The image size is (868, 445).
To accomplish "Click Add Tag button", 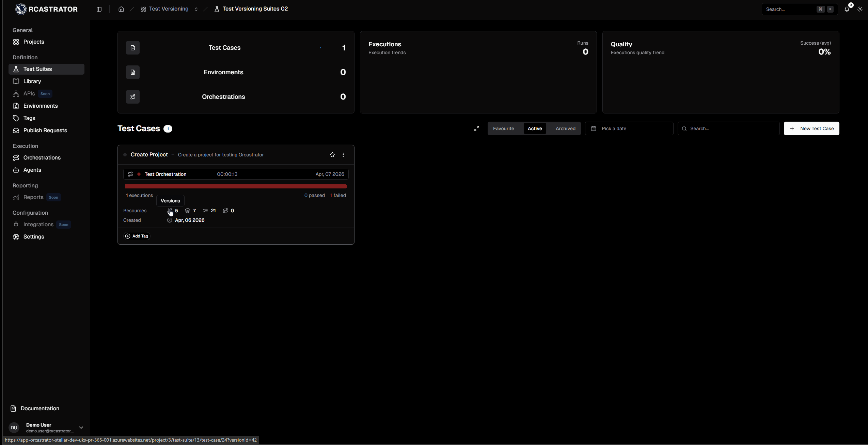I will click(x=137, y=236).
